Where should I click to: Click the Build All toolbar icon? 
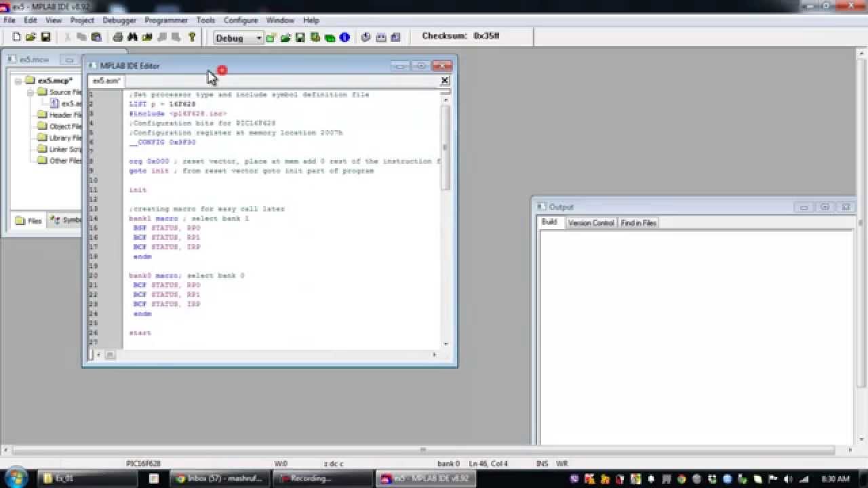point(366,37)
